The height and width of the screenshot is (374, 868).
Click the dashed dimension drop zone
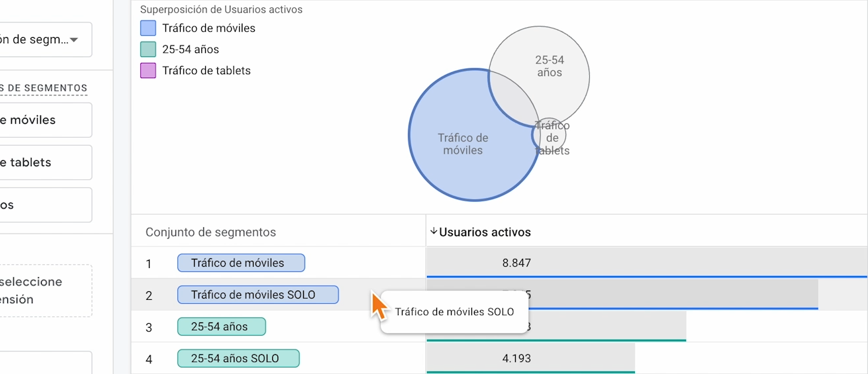(46, 291)
